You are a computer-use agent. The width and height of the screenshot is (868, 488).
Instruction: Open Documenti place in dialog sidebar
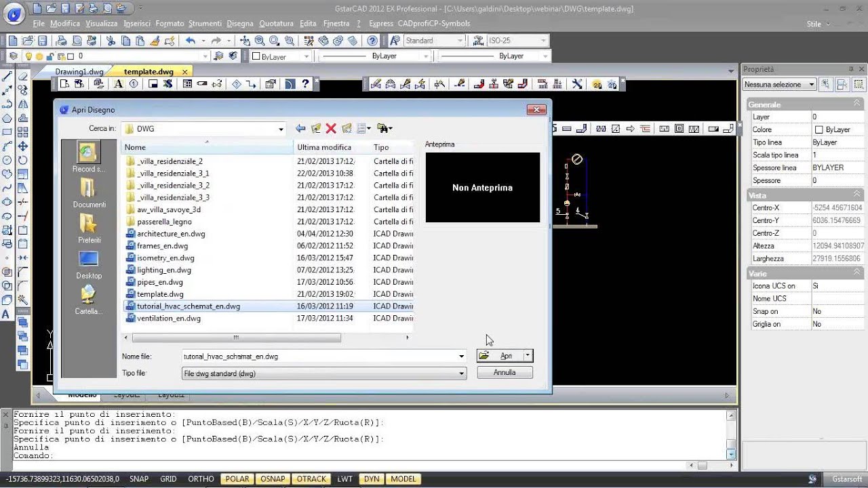89,193
